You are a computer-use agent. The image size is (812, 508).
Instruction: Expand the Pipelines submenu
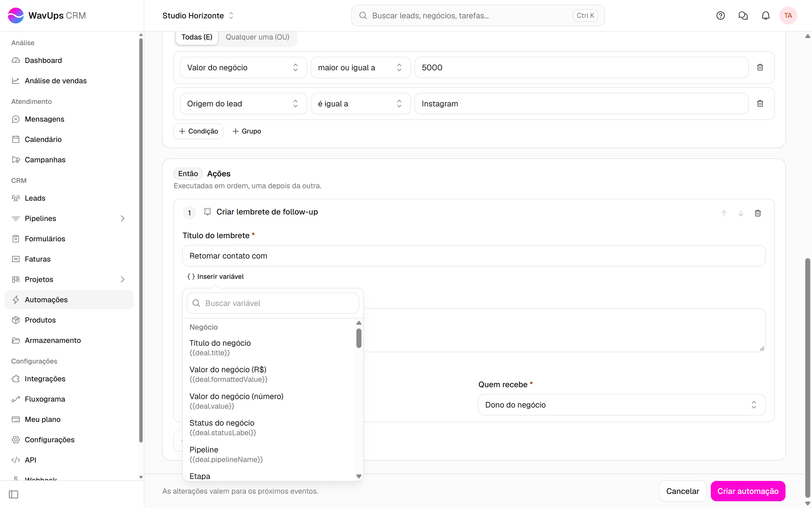pos(122,218)
